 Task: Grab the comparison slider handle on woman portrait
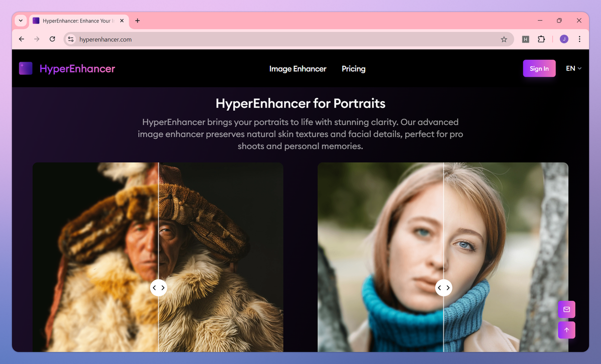click(443, 287)
